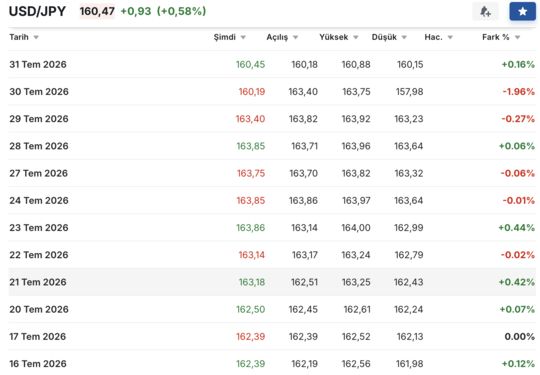540x375 pixels.
Task: Select the highlighted 21 Tem 2026 row
Action: (x=272, y=282)
